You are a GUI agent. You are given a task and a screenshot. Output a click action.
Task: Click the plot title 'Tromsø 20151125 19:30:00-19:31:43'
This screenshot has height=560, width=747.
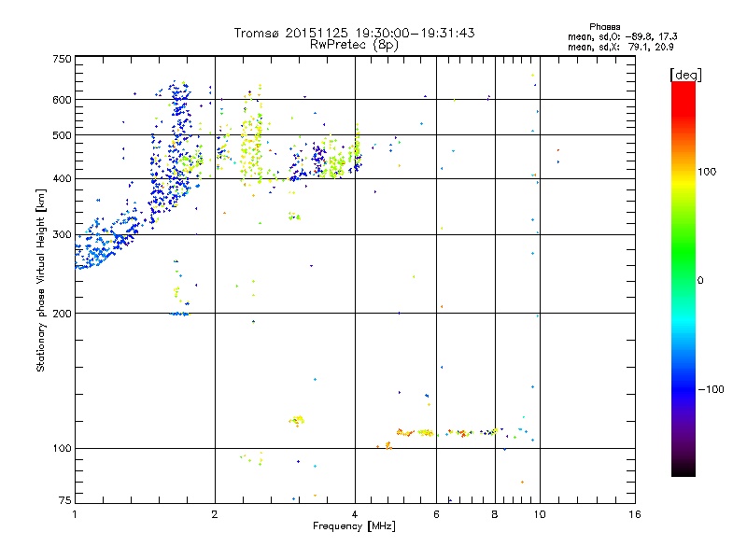point(354,33)
